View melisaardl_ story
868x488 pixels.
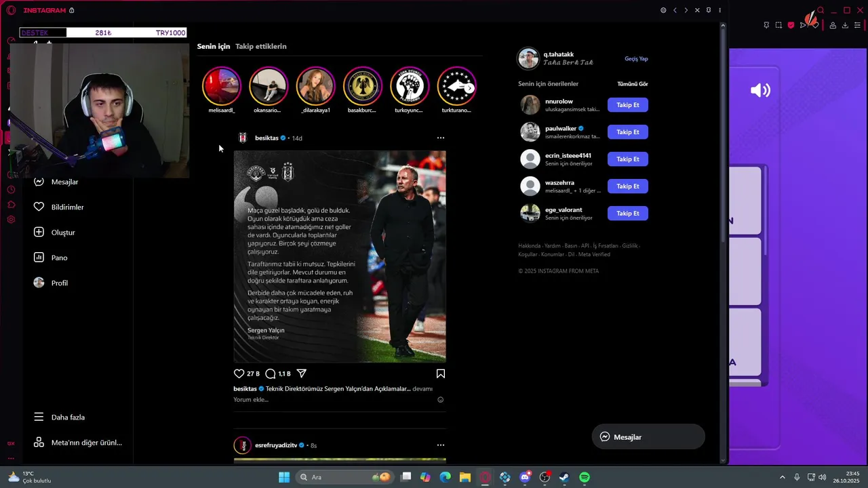[x=222, y=86]
